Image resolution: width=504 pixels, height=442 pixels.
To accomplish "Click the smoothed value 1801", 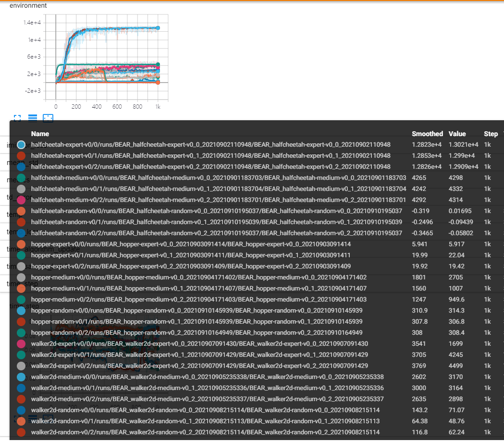I will point(419,278).
